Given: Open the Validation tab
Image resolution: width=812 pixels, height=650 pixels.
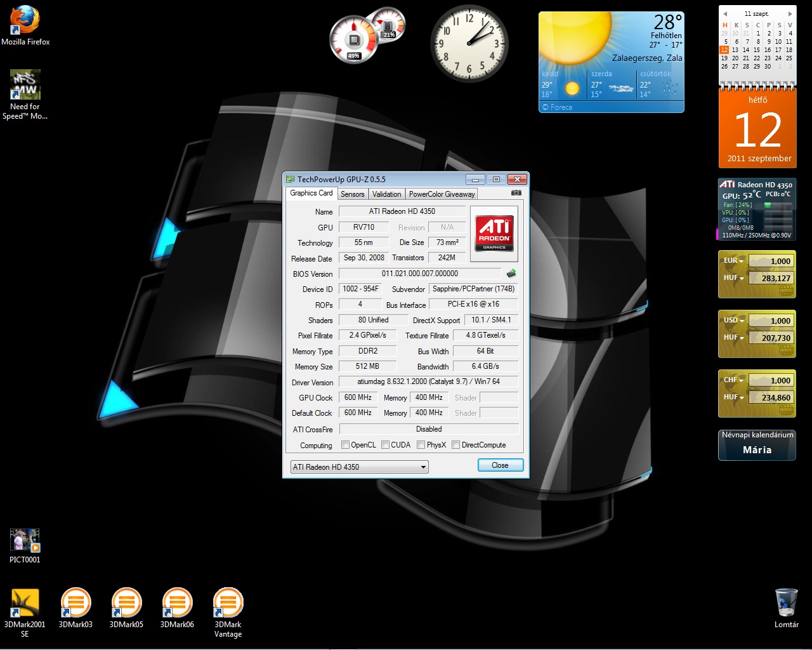Looking at the screenshot, I should pos(386,194).
